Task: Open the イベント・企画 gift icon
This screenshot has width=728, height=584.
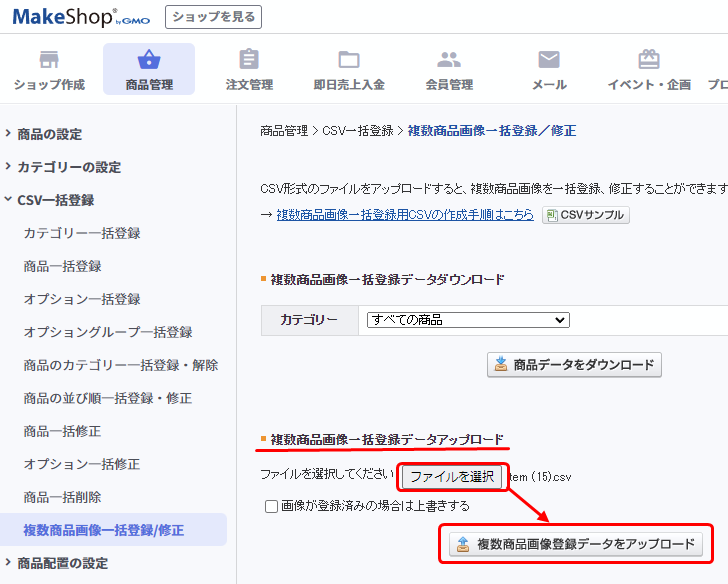Action: point(649,60)
